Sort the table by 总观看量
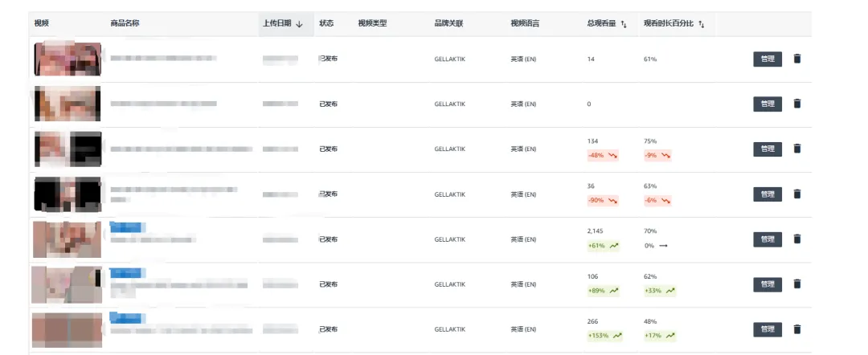The height and width of the screenshot is (355, 868). point(624,24)
